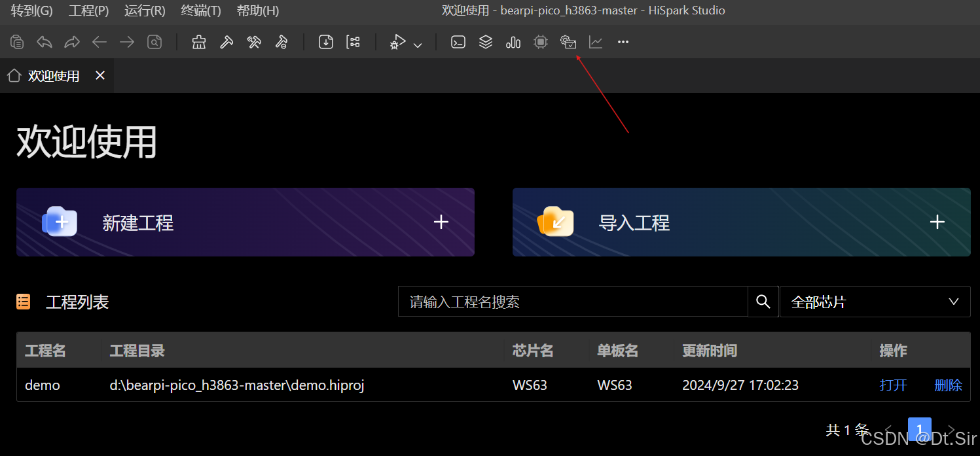Click the stacked layers icon
The height and width of the screenshot is (456, 980).
486,43
